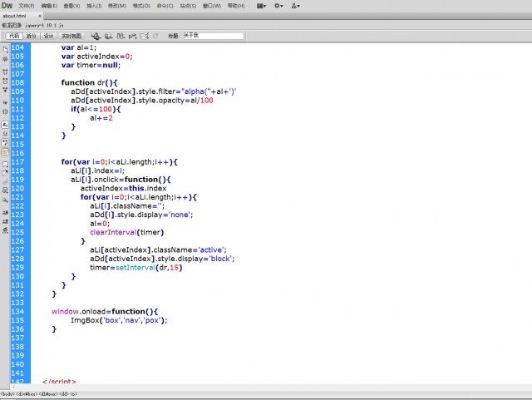Viewport: 532px width, 400px height.
Task: Click the ImgBox('box','nav','pox') code line
Action: coord(119,320)
